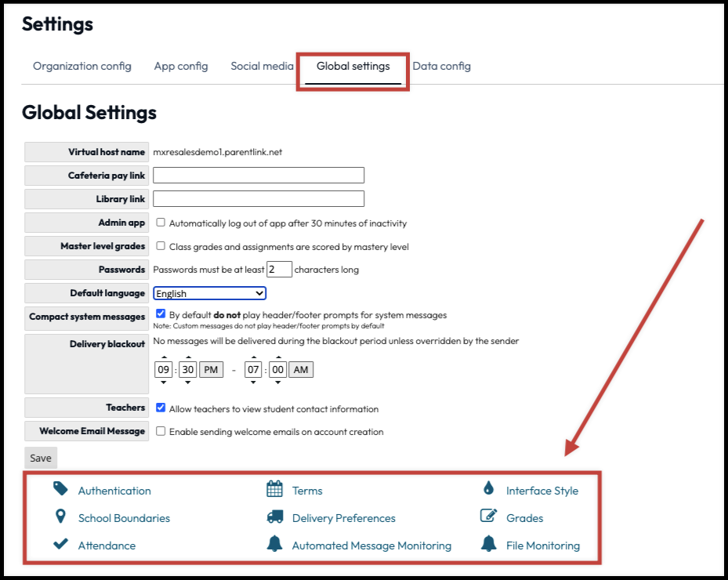Viewport: 728px width, 580px height.
Task: Enable sending welcome emails on account creation
Action: pos(161,431)
